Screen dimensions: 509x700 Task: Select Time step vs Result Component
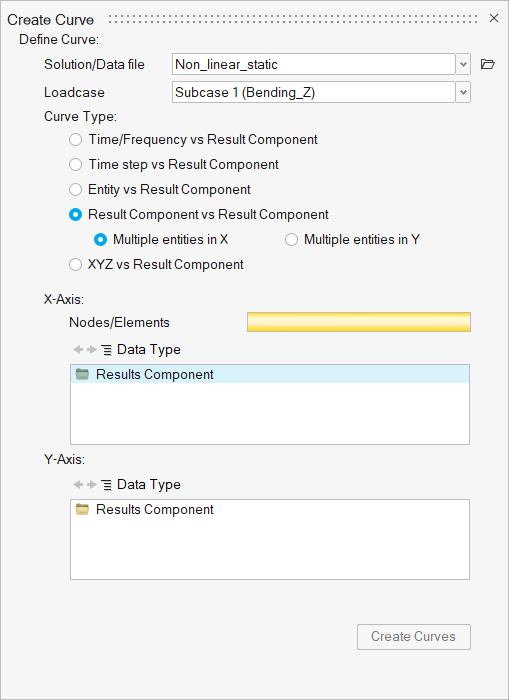coord(75,165)
